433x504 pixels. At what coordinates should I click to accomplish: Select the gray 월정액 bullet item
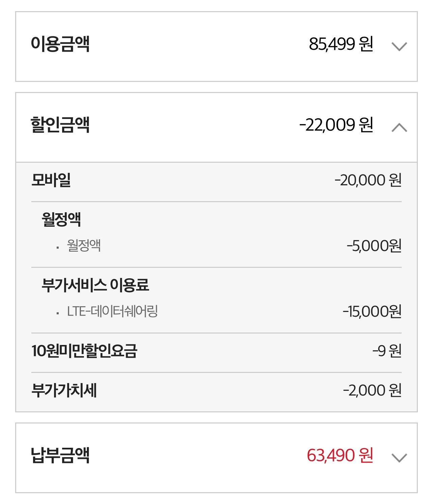coord(84,245)
